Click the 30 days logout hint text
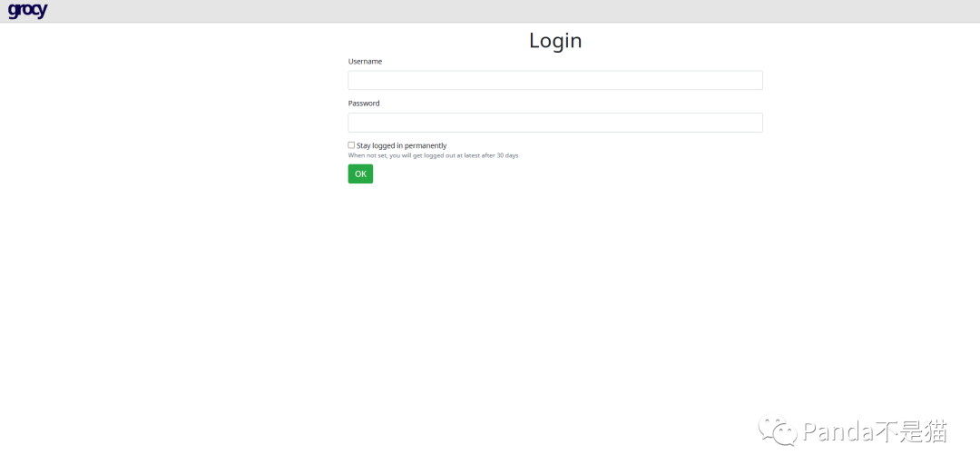Screen dimensions: 980x475 tap(433, 155)
